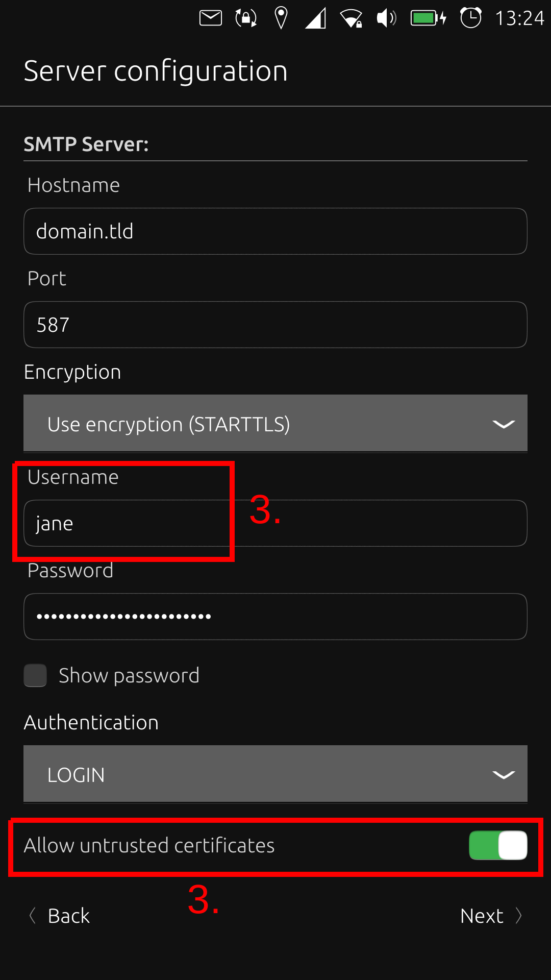Viewport: 551px width, 980px height.
Task: Tap the alarm clock indicator
Action: pyautogui.click(x=470, y=18)
